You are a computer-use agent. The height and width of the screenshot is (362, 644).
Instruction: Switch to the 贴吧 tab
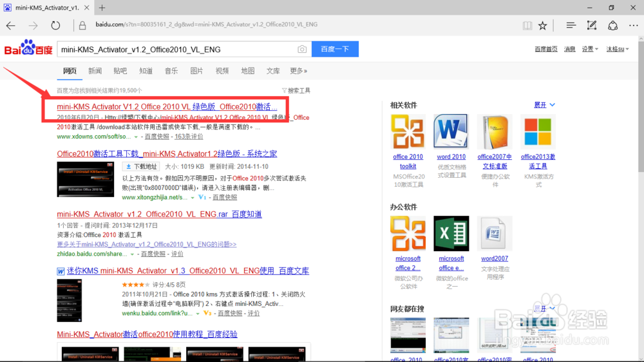120,71
